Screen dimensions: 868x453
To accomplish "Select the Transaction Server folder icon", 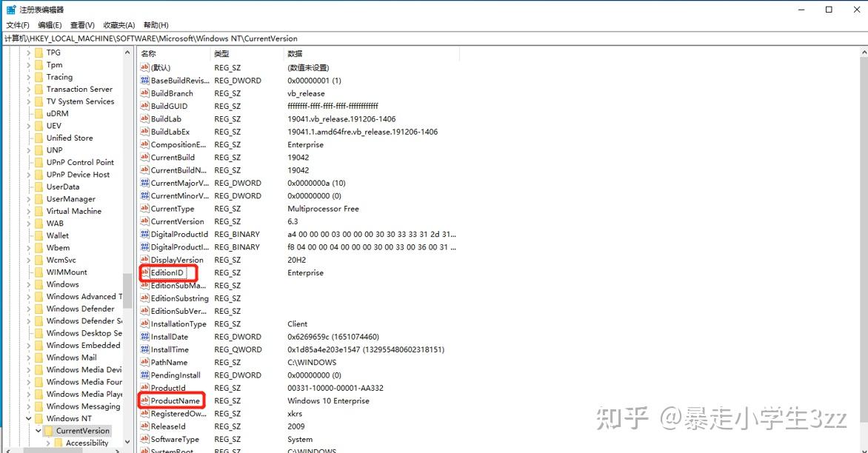I will [39, 89].
